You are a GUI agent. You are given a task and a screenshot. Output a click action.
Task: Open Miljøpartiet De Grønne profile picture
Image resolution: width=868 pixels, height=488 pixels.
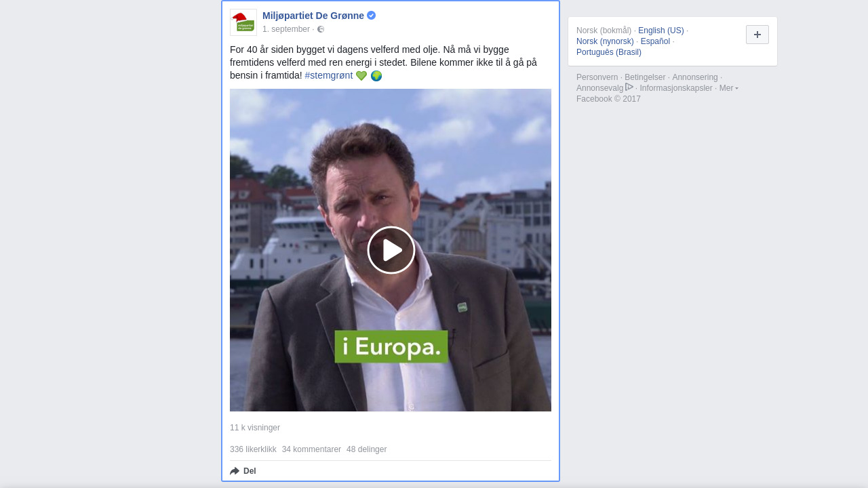tap(243, 22)
